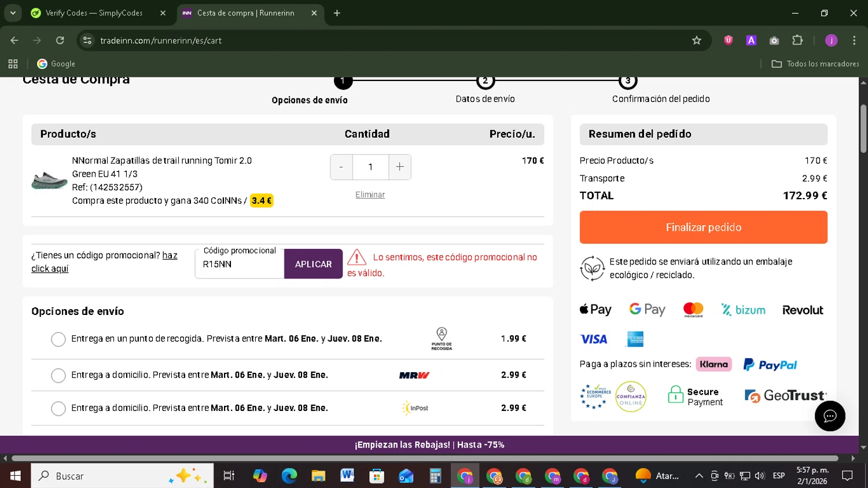Click the Confianza Online seal
The image size is (868, 488).
click(631, 397)
